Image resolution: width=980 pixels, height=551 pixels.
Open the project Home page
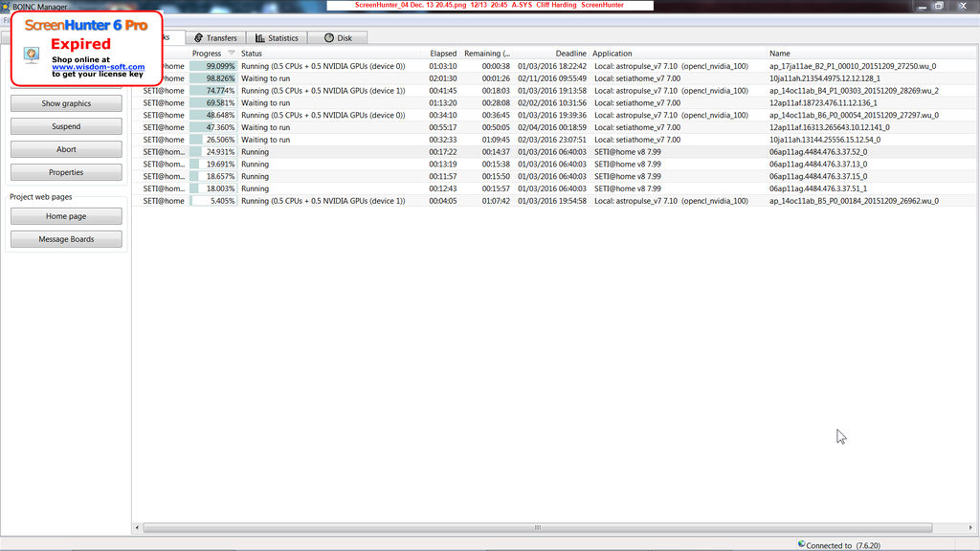pos(66,216)
